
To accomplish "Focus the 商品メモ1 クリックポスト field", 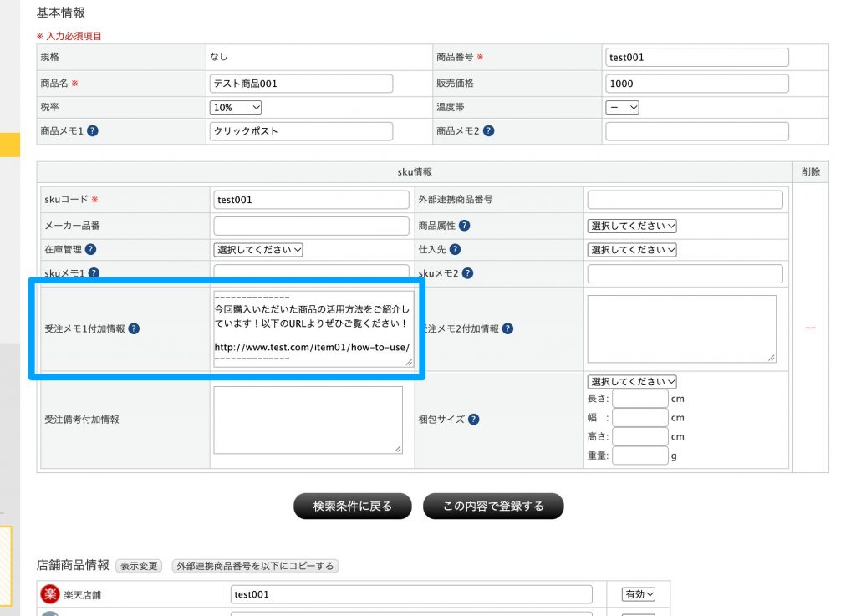I will tap(301, 131).
